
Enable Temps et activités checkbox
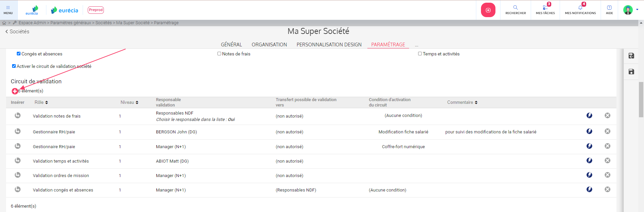click(x=420, y=54)
